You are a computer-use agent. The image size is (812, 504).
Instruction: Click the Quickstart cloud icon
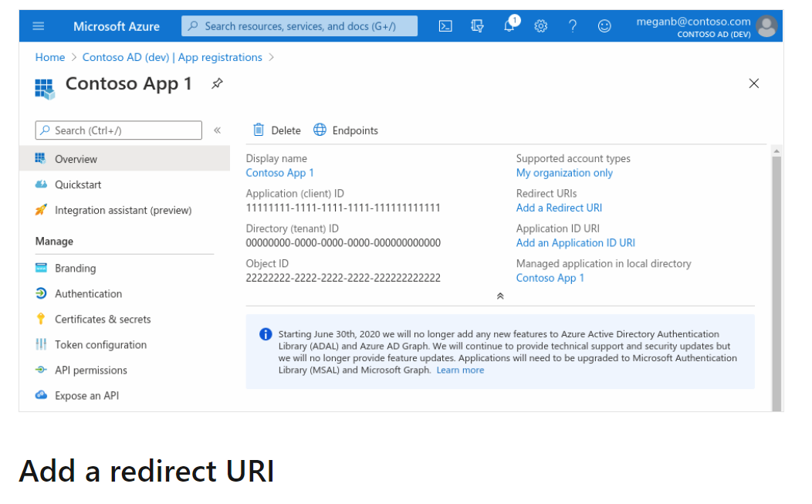(x=41, y=184)
